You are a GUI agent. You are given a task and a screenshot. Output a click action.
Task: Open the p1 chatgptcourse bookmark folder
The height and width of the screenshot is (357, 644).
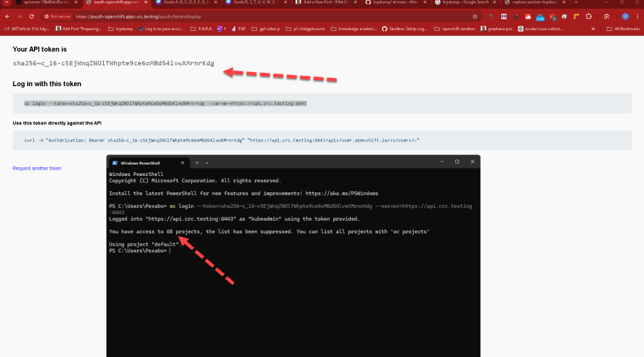click(x=305, y=29)
